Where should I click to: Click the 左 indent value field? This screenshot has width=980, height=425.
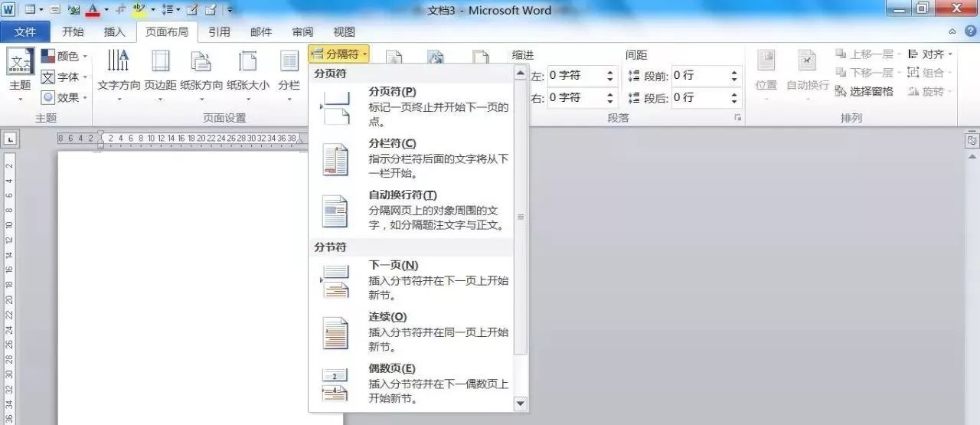pyautogui.click(x=574, y=76)
